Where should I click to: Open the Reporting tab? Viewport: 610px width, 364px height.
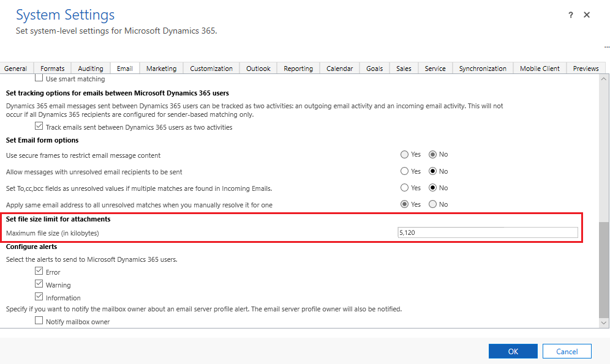[298, 69]
